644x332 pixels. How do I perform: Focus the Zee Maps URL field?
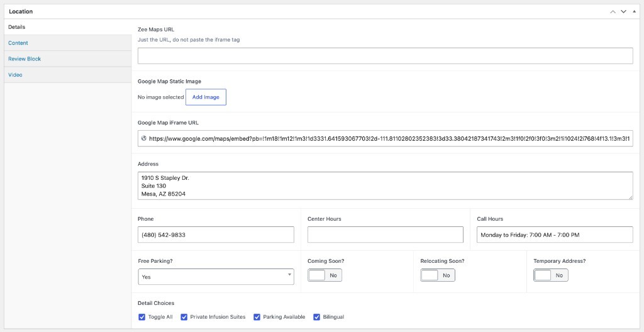point(386,56)
